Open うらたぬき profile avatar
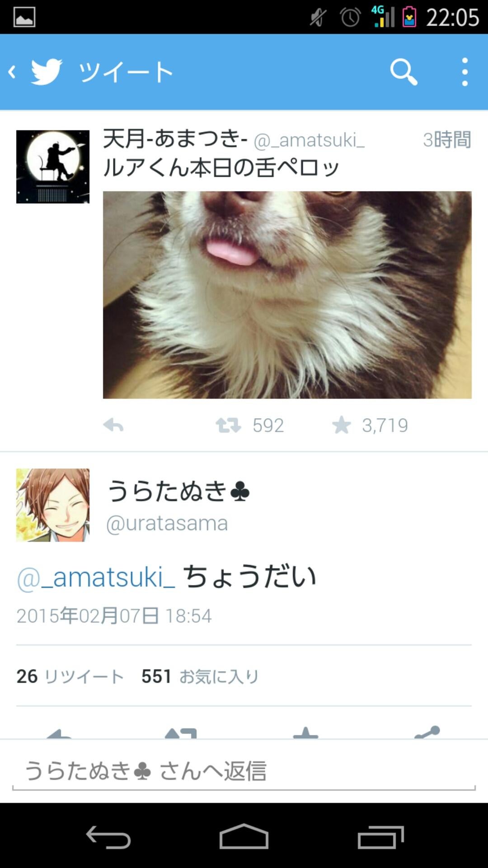Viewport: 488px width, 868px height. [x=53, y=505]
